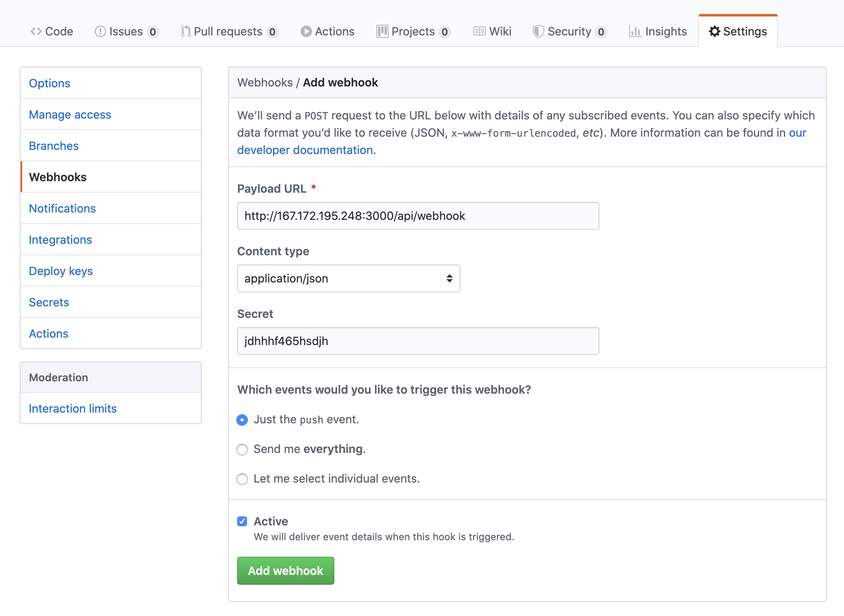
Task: Select 'Send me everything' radio button
Action: [x=242, y=450]
